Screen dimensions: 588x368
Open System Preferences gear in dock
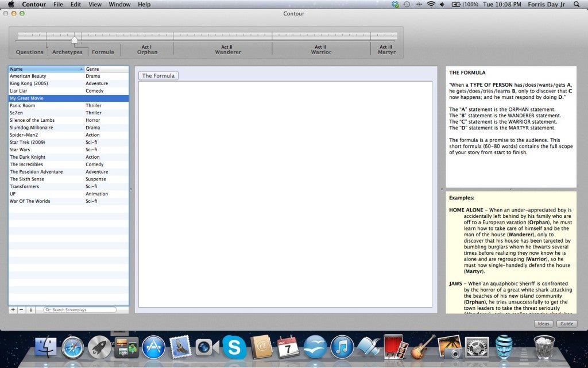[x=477, y=347]
